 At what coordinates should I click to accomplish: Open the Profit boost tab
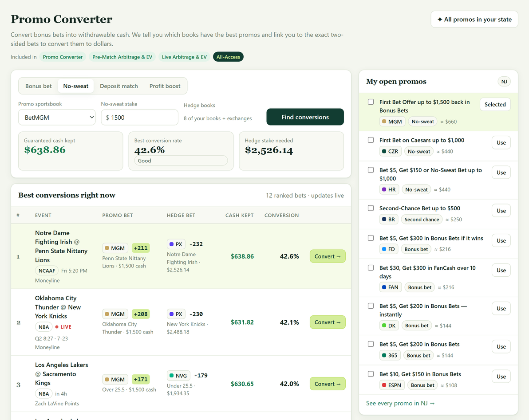[x=165, y=86]
